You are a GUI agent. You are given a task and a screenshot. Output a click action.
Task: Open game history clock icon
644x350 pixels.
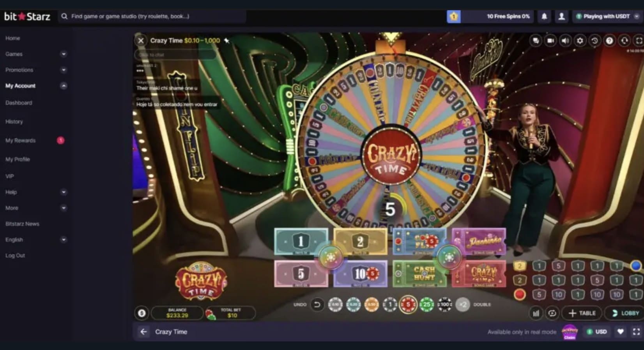click(594, 41)
